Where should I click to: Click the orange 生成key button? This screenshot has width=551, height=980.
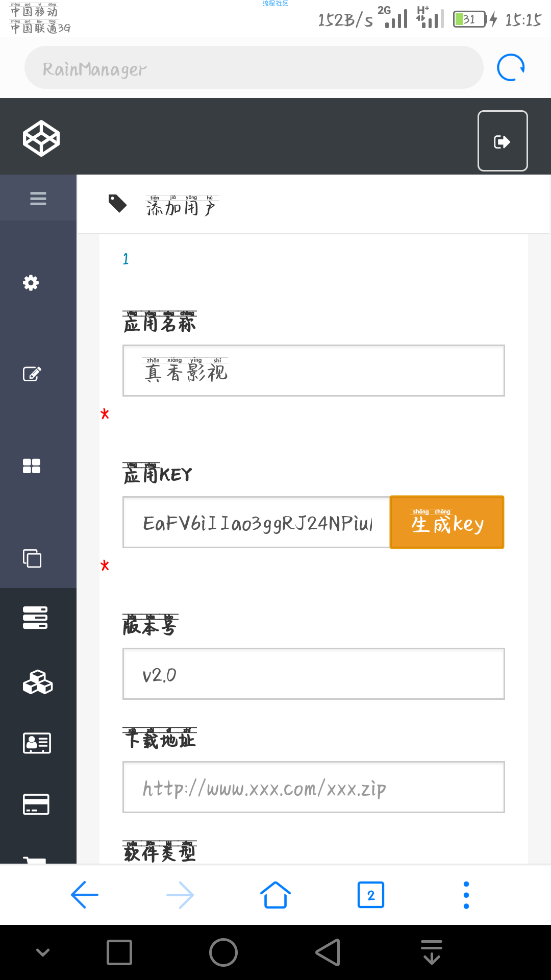coord(447,522)
